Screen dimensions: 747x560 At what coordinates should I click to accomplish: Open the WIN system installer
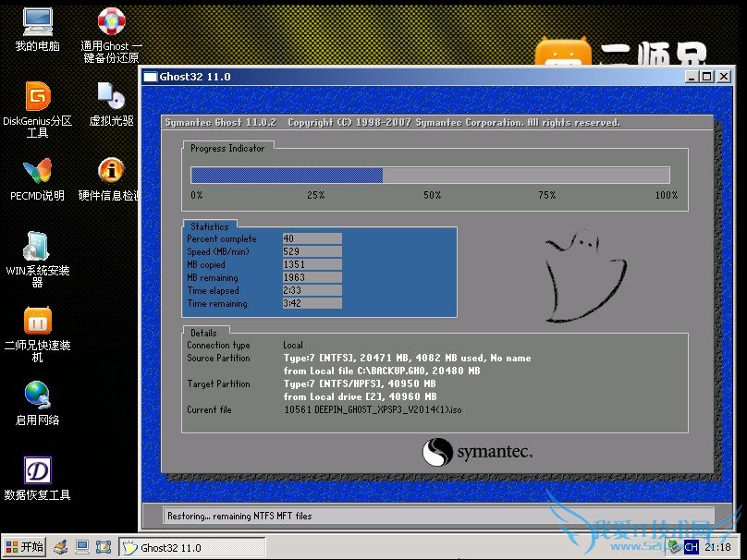pos(37,251)
